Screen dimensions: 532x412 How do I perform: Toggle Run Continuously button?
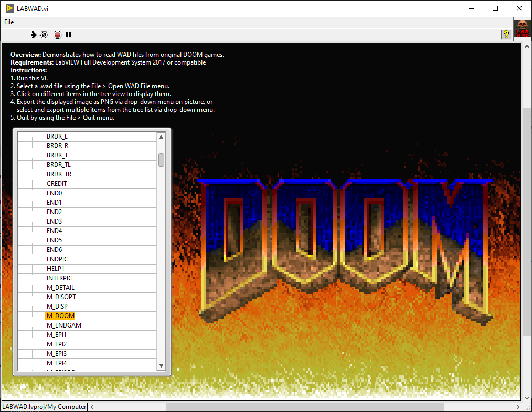pyautogui.click(x=44, y=35)
